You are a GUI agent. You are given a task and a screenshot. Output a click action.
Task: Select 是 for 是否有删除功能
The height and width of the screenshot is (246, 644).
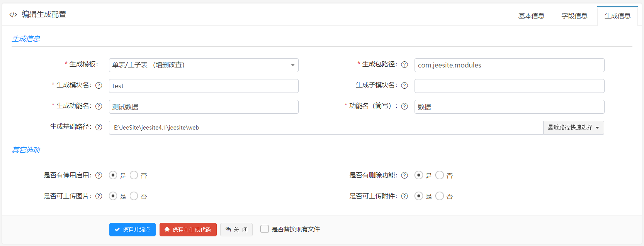pos(418,175)
